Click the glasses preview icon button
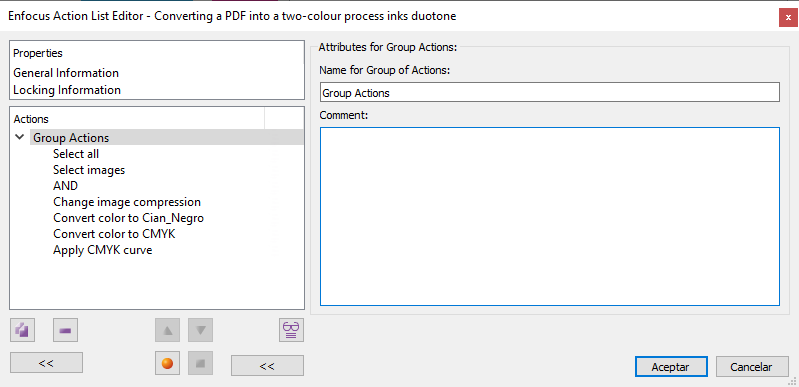The height and width of the screenshot is (387, 799). pyautogui.click(x=291, y=330)
